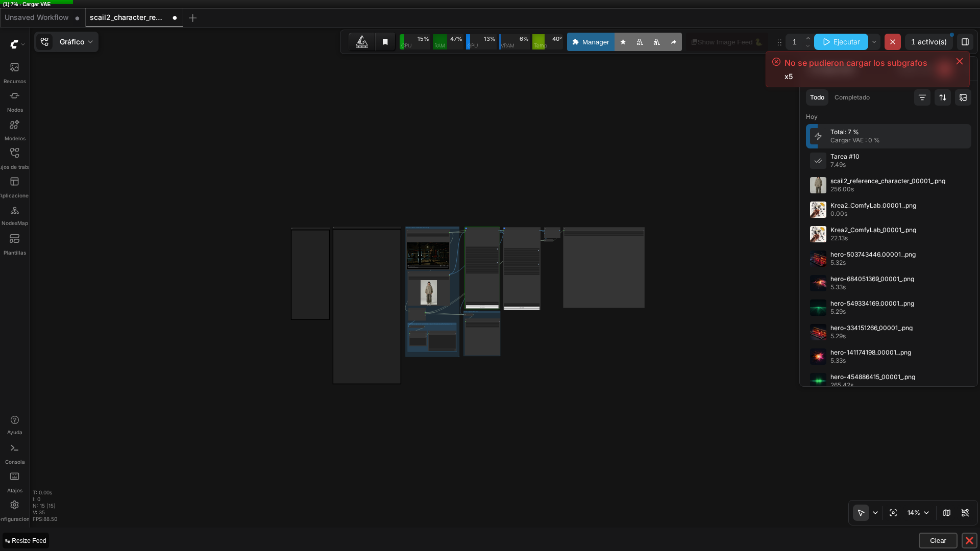The width and height of the screenshot is (980, 551).
Task: Add a new workflow tab
Action: (x=192, y=18)
